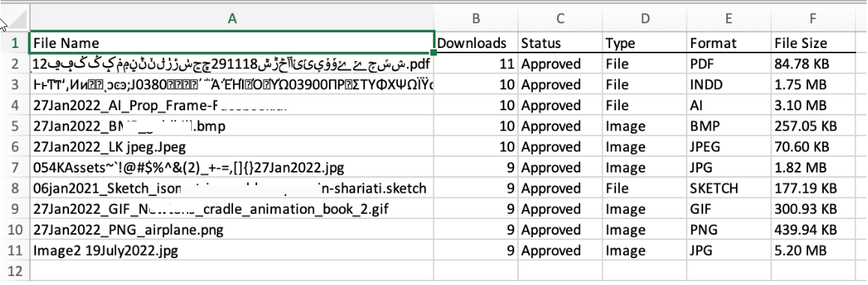Screen dimensions: 868x285
Task: Select row 3 header
Action: pyautogui.click(x=14, y=85)
